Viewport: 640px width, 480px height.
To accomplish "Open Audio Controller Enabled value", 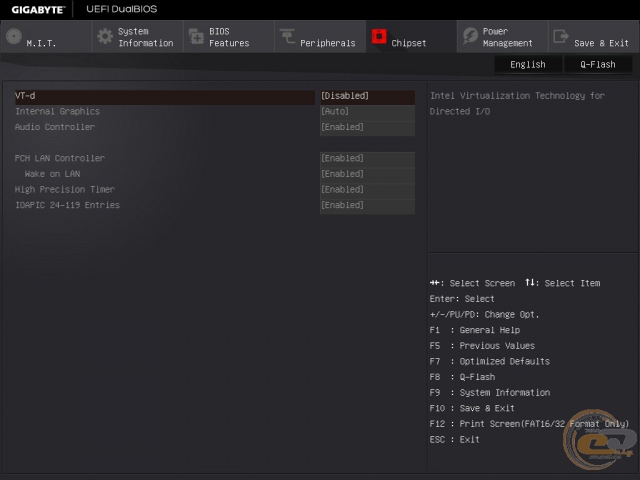I will click(367, 127).
